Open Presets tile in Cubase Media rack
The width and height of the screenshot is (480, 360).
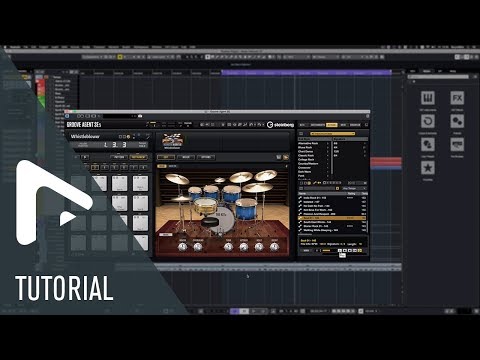tap(457, 121)
